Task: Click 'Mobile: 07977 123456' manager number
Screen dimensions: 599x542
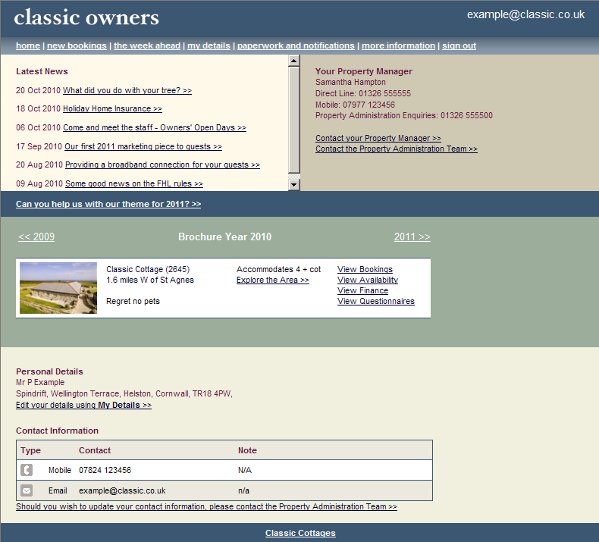Action: click(355, 105)
